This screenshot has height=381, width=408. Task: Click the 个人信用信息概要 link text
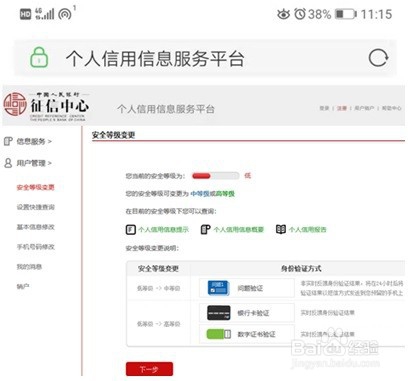click(x=239, y=229)
